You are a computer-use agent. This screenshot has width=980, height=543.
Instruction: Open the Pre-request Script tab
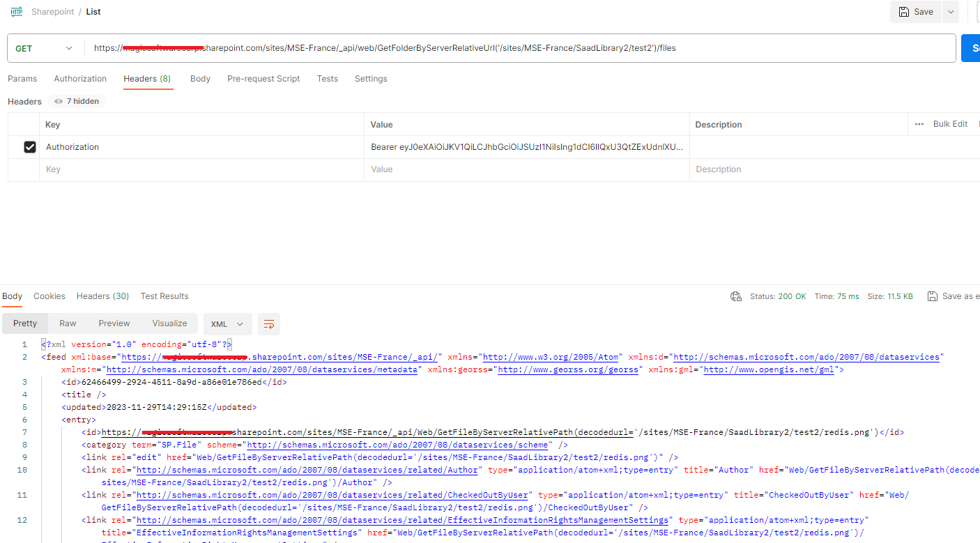coord(263,79)
